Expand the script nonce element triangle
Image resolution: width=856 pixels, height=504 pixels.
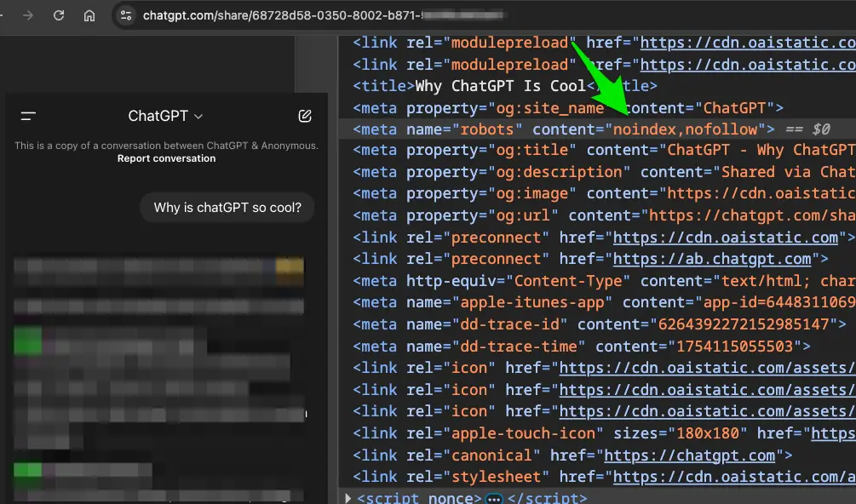[x=348, y=497]
